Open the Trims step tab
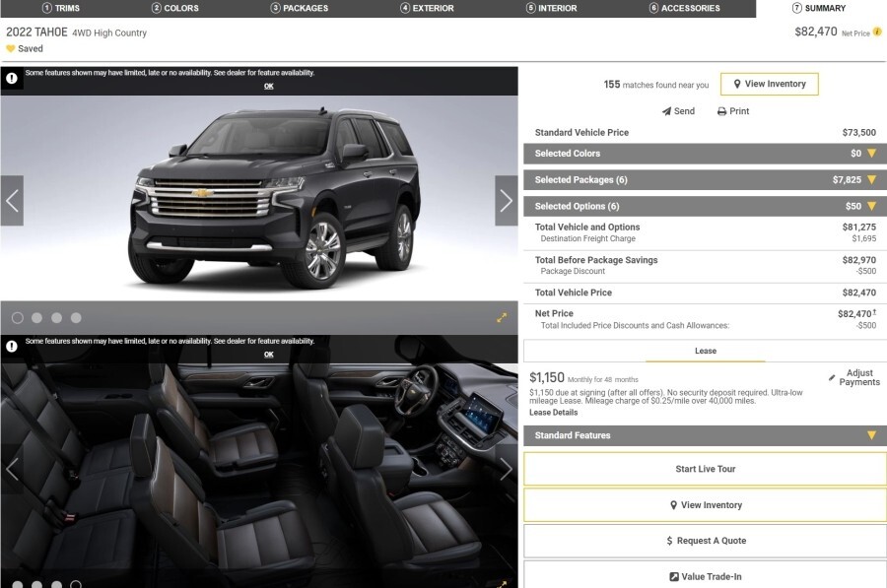887x588 pixels. (x=61, y=8)
